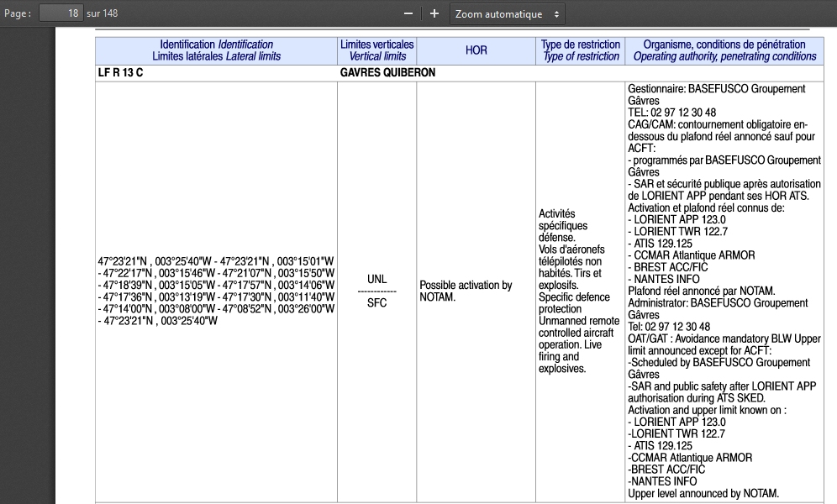Screen dimensions: 837x504
Task: Click coordinate line starting '- 47°14'00"N'
Action: click(x=216, y=309)
